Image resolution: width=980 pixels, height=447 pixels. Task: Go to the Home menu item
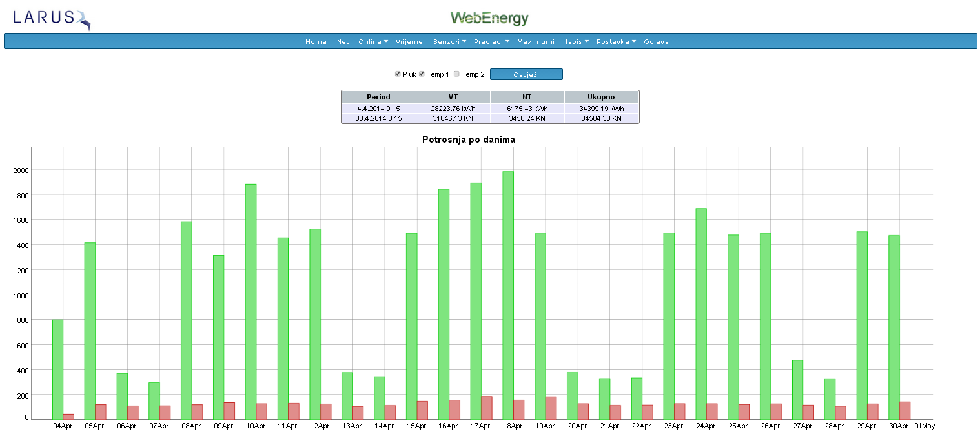316,42
